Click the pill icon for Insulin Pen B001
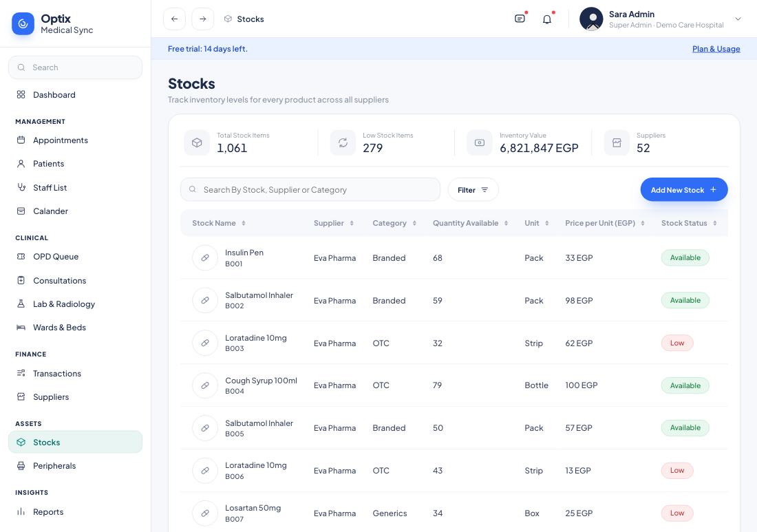This screenshot has height=532, width=757. (205, 258)
